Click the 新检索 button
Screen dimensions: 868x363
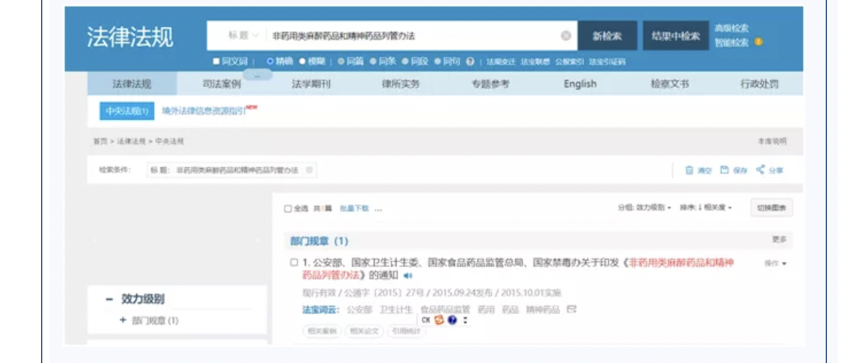(x=607, y=36)
